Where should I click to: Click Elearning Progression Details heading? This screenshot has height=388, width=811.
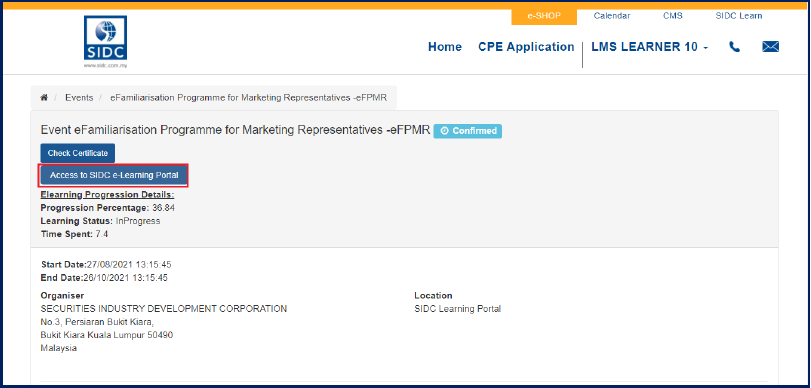[108, 195]
